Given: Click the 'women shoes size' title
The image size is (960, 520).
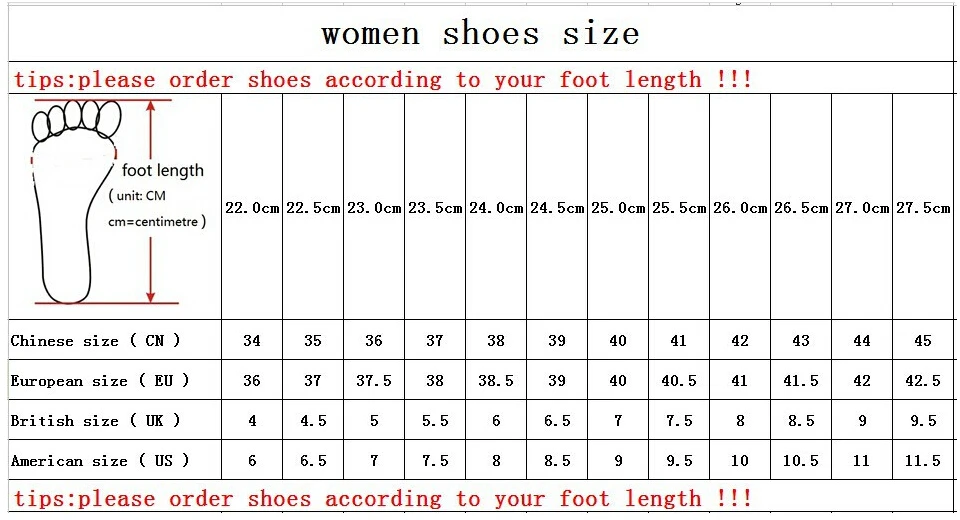Looking at the screenshot, I should 481,33.
